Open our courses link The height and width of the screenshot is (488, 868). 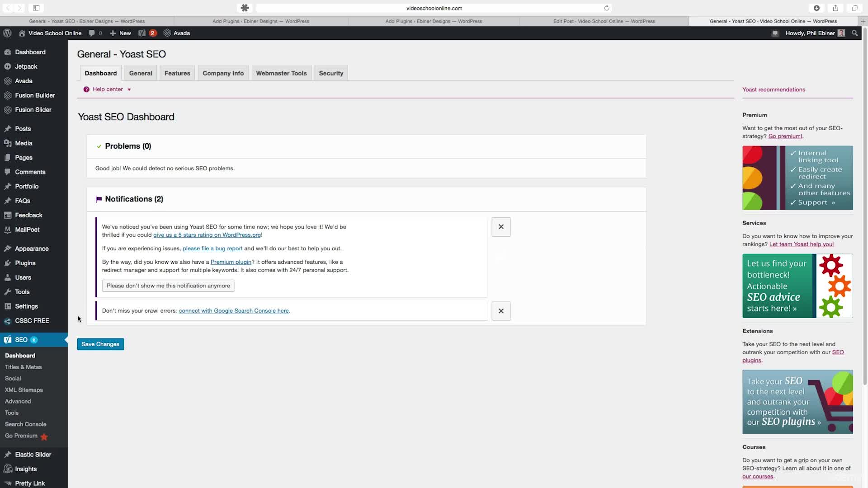click(758, 477)
